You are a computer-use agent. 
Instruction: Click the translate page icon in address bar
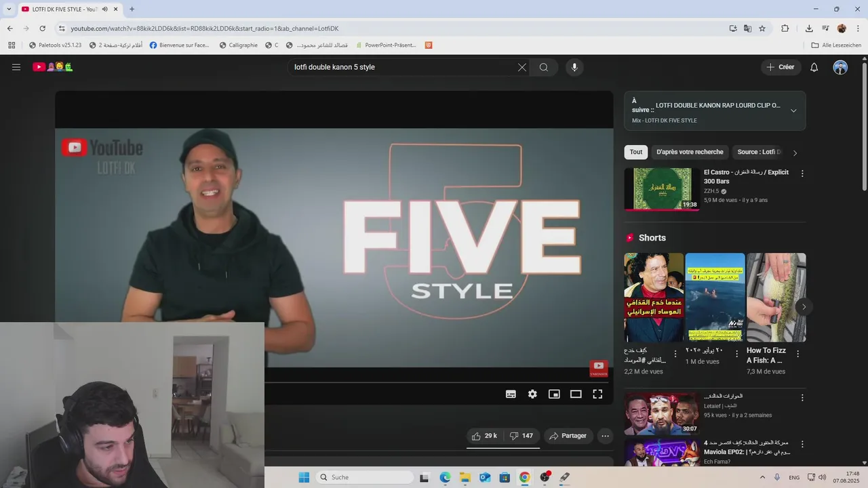747,28
